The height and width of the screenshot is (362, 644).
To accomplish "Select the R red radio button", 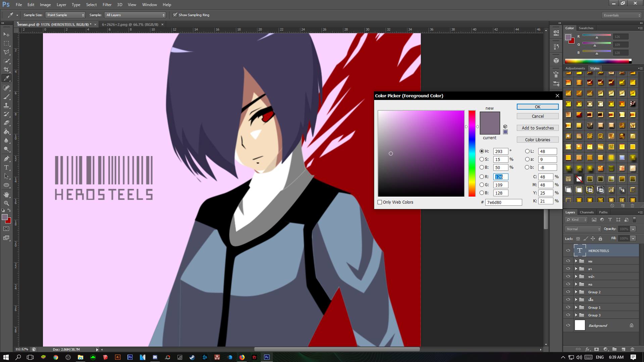I will pos(482,177).
